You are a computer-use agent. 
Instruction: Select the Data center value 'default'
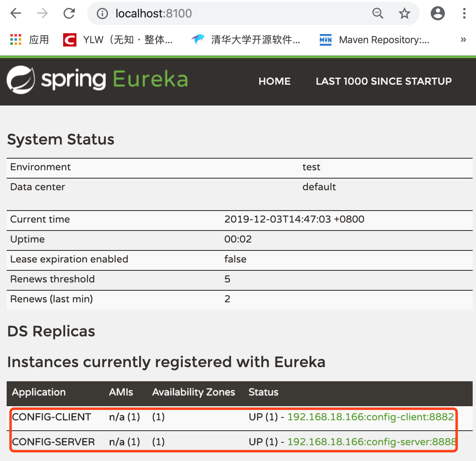tap(319, 187)
